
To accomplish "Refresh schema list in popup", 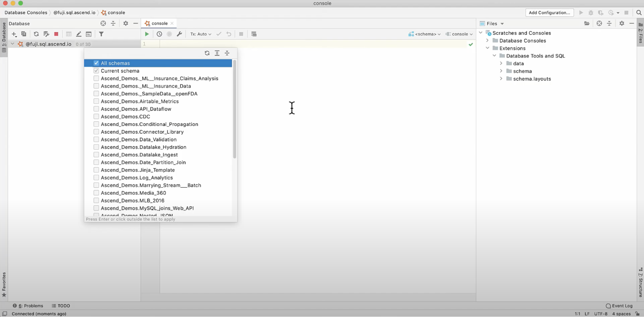I will point(207,53).
